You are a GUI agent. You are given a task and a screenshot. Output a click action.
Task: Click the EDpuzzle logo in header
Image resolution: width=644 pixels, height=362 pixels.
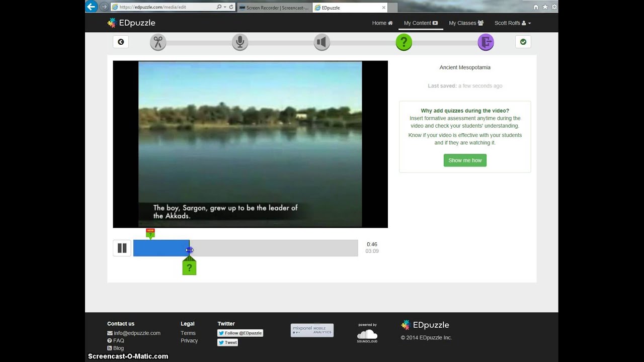tap(131, 23)
